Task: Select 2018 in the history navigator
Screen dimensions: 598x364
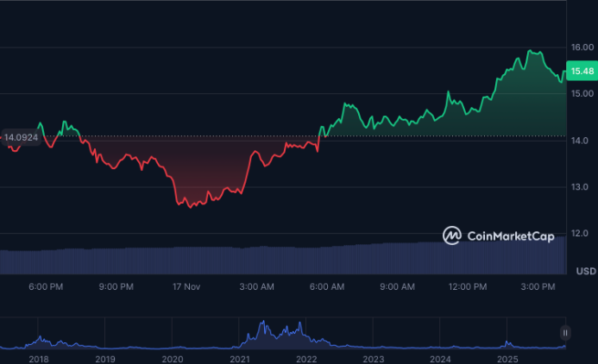Action: 38,357
